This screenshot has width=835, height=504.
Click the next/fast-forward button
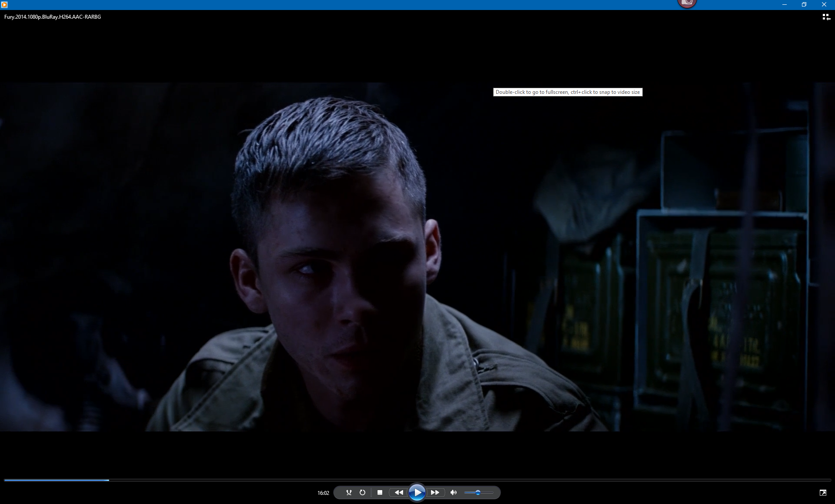point(435,492)
